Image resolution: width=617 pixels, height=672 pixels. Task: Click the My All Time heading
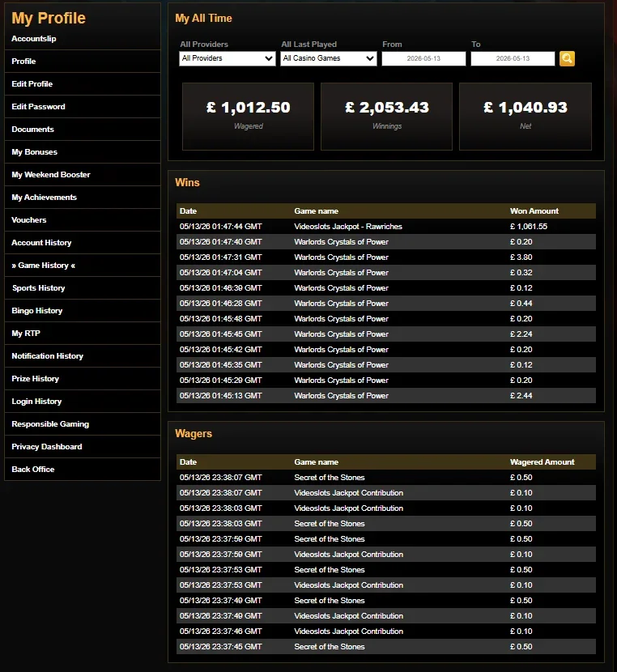pos(203,19)
